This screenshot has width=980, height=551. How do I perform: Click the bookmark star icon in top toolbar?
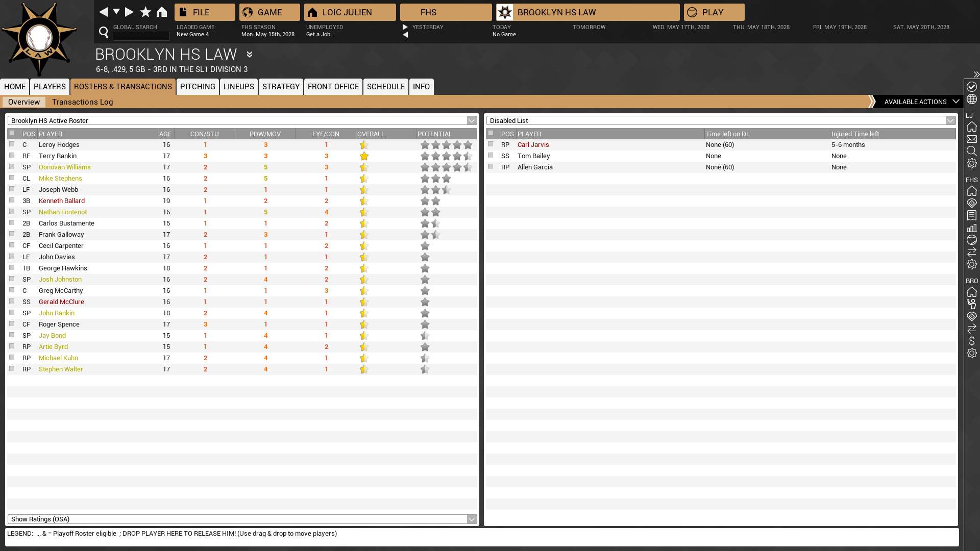coord(145,12)
